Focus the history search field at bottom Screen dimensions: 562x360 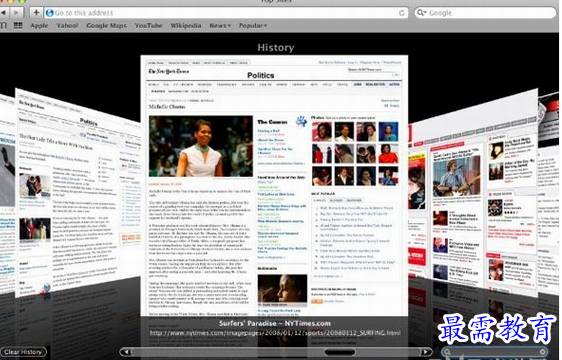494,352
